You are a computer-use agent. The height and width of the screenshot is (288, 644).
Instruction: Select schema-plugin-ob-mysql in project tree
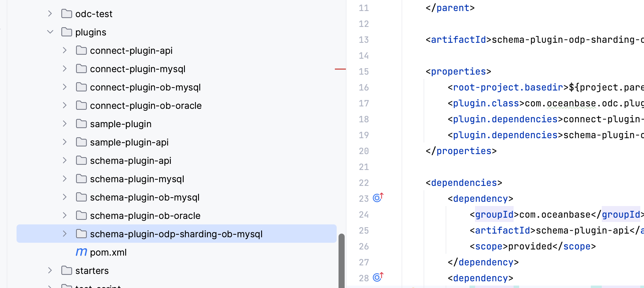pos(145,198)
